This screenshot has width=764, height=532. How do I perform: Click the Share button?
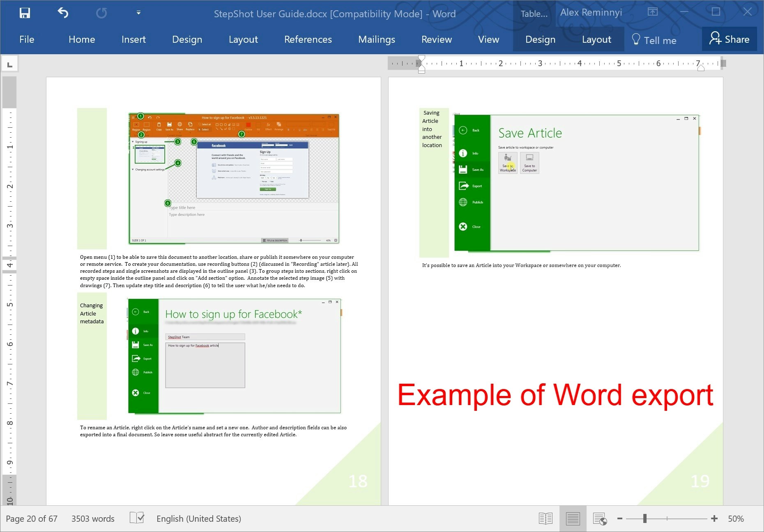coord(729,39)
